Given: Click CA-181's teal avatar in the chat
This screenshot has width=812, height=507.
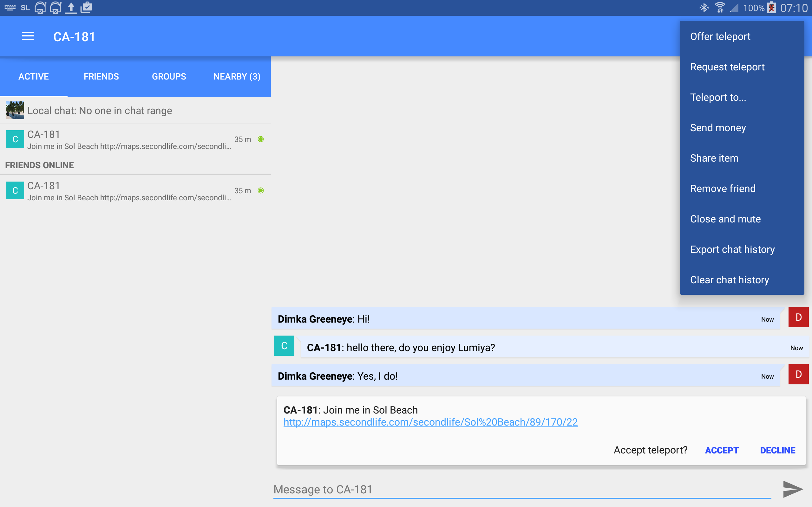Looking at the screenshot, I should coord(284,346).
